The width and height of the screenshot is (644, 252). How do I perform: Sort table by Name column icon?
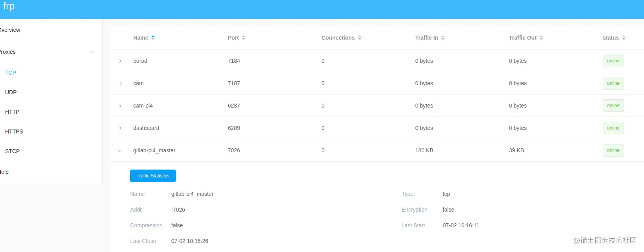coord(153,38)
